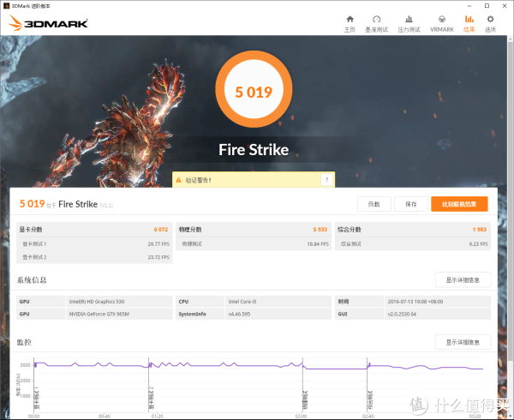
Task: Click the 监控 section heading
Action: 24,342
